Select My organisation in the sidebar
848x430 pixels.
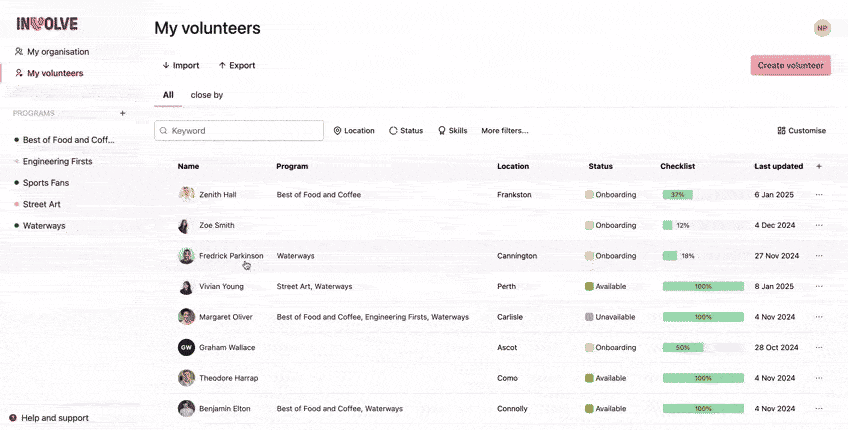click(57, 52)
